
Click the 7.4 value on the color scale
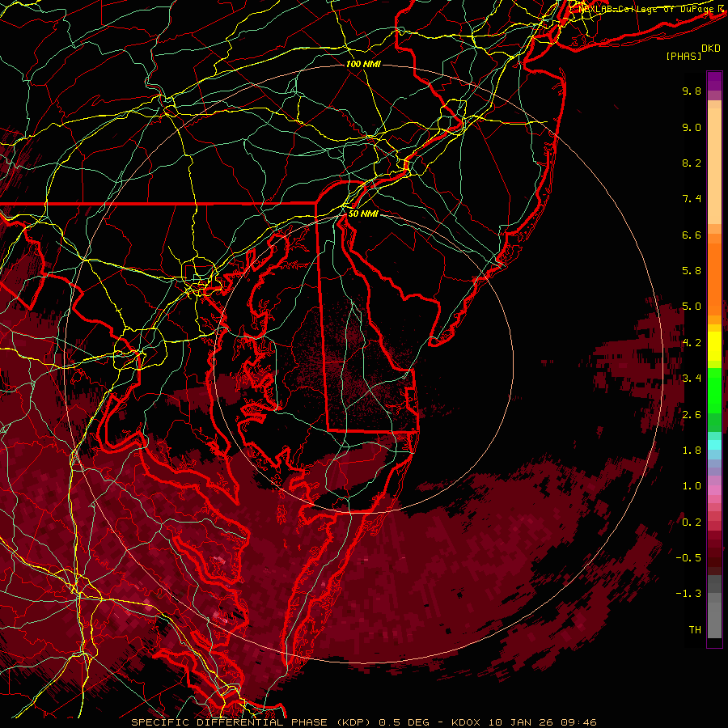pyautogui.click(x=692, y=199)
